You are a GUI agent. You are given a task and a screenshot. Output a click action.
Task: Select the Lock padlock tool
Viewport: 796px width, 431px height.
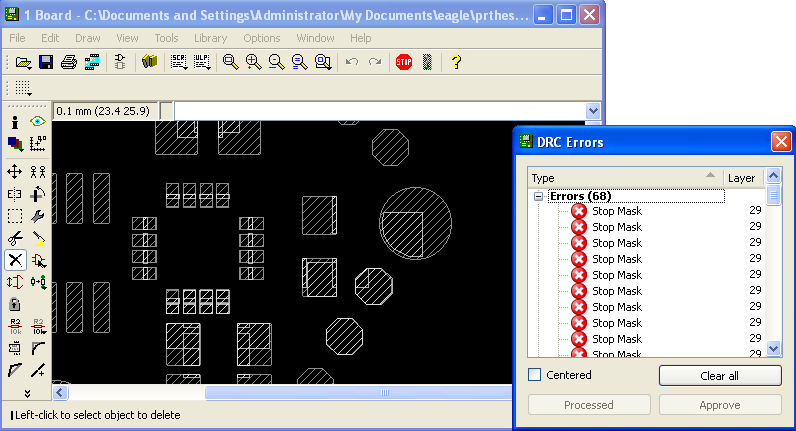[15, 304]
